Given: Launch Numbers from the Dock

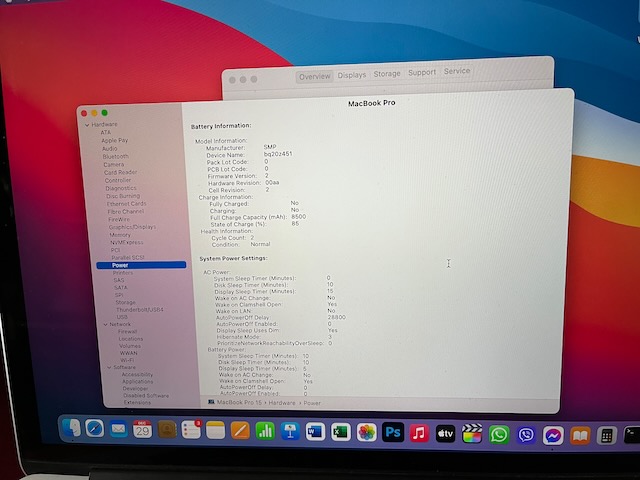Looking at the screenshot, I should tap(265, 431).
